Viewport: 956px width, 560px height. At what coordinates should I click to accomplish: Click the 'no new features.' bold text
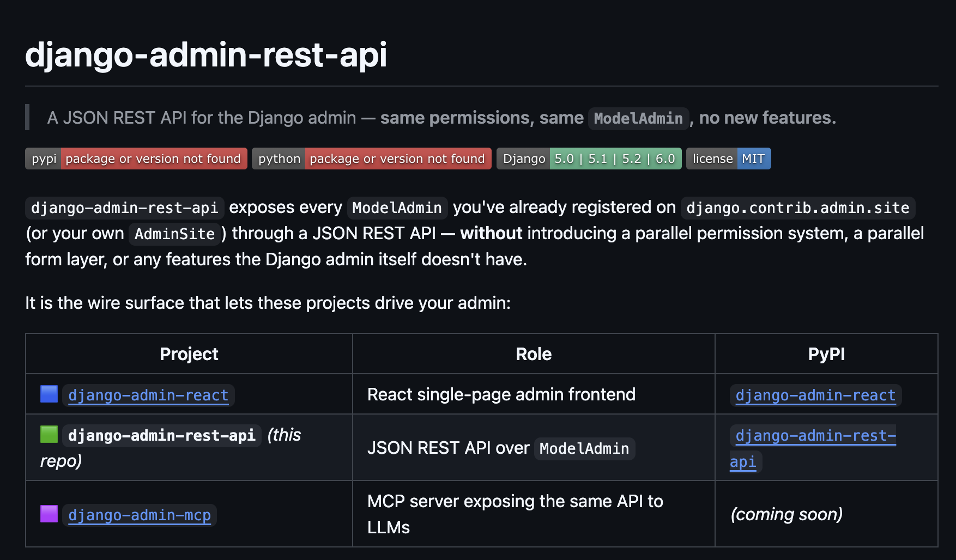767,118
